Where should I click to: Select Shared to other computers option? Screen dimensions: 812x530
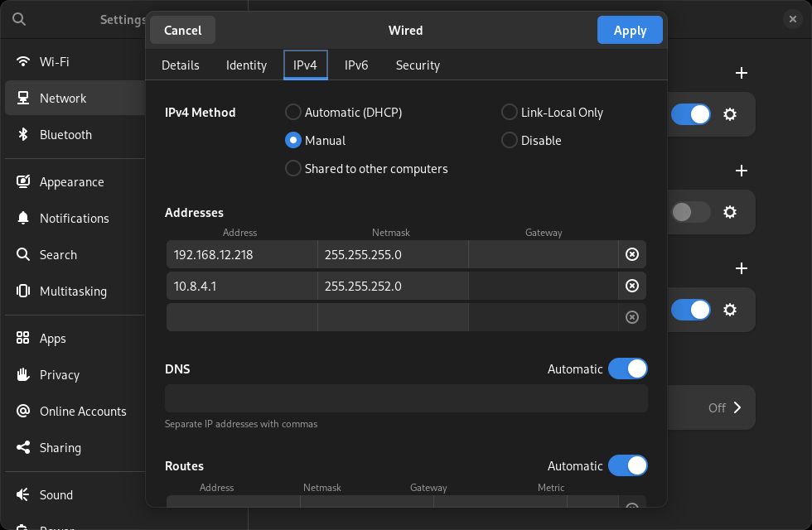tap(293, 168)
